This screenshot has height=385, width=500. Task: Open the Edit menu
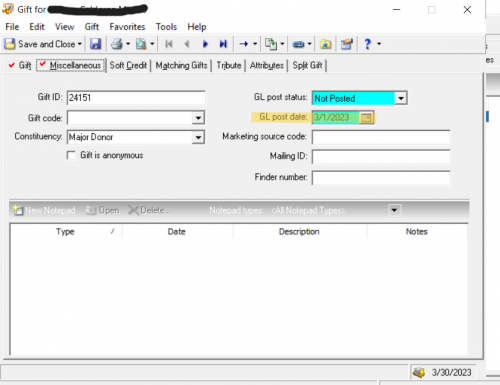pyautogui.click(x=37, y=27)
